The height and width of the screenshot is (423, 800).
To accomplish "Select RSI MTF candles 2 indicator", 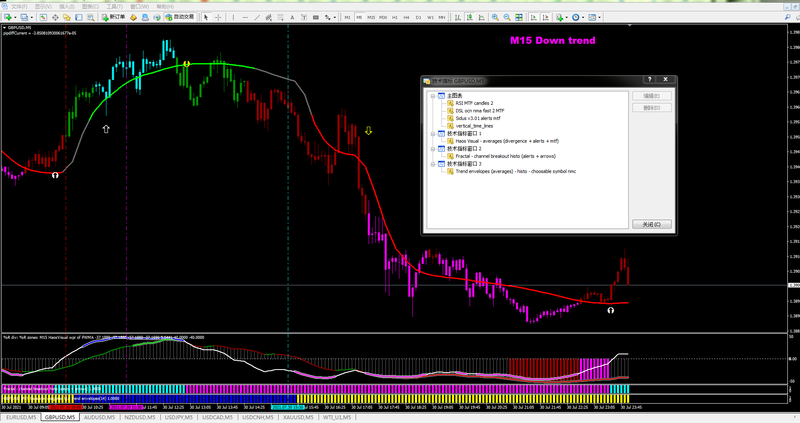I will click(476, 103).
